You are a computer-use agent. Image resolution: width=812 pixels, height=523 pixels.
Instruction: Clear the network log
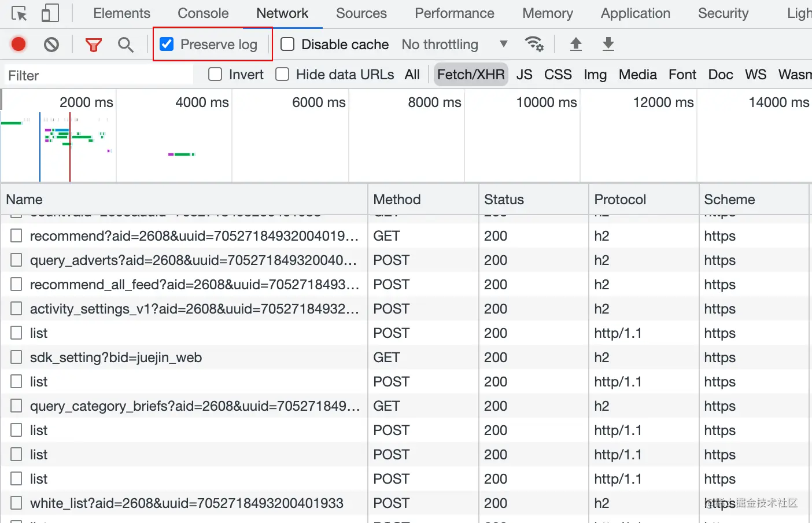coord(51,44)
